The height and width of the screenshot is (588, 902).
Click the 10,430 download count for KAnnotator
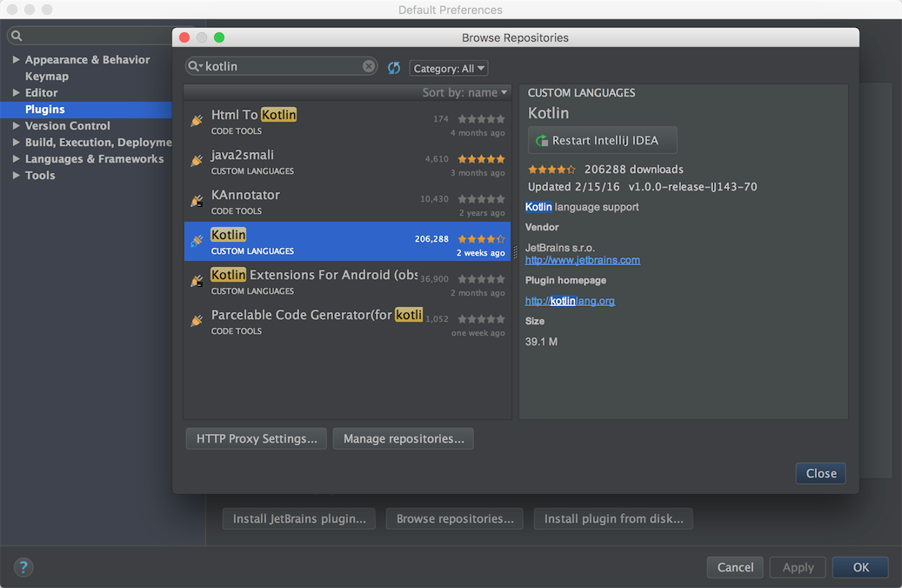[x=434, y=199]
